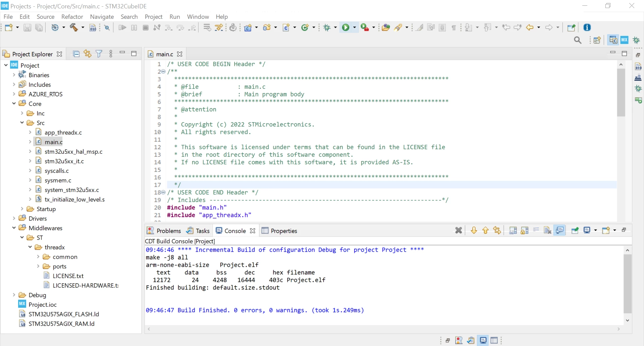
Task: Click the Save icon in toolbar
Action: coord(27,28)
